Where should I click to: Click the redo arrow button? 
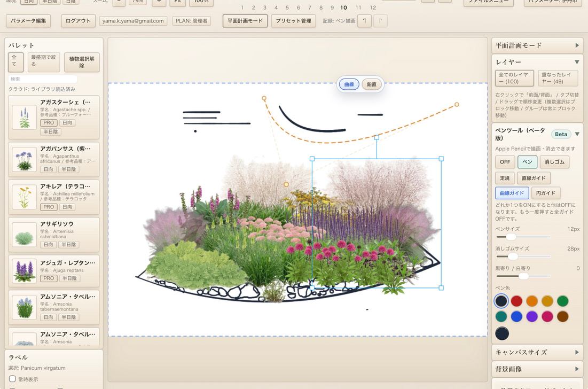[380, 21]
